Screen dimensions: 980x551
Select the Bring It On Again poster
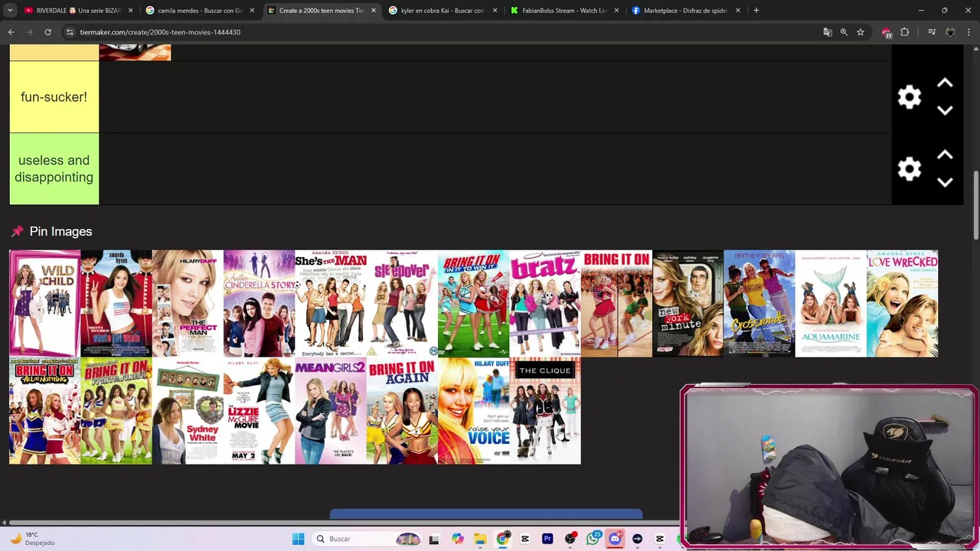(x=402, y=411)
